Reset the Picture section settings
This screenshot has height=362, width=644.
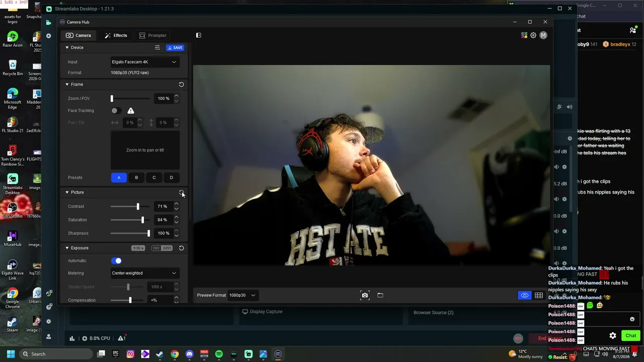pos(181,193)
